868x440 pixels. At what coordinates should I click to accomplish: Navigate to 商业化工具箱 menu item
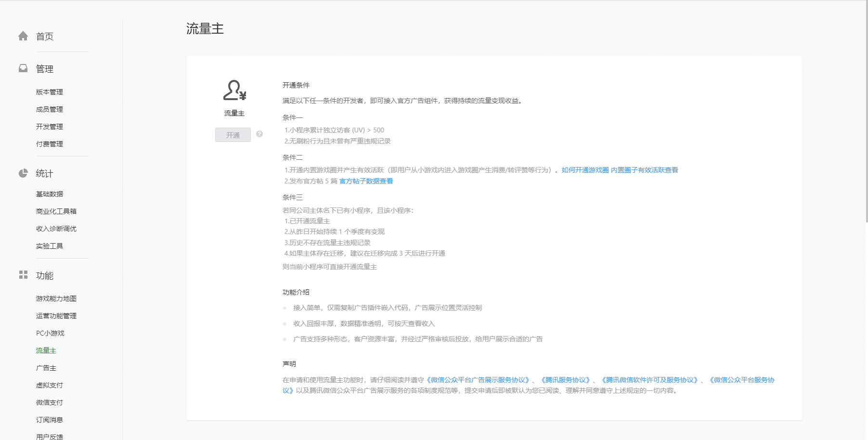(56, 211)
